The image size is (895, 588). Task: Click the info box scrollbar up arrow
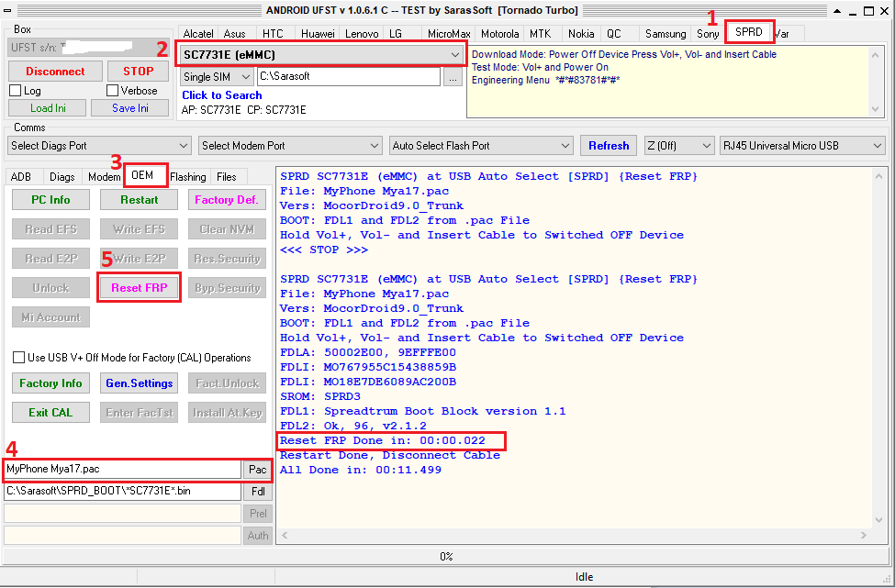tap(875, 55)
